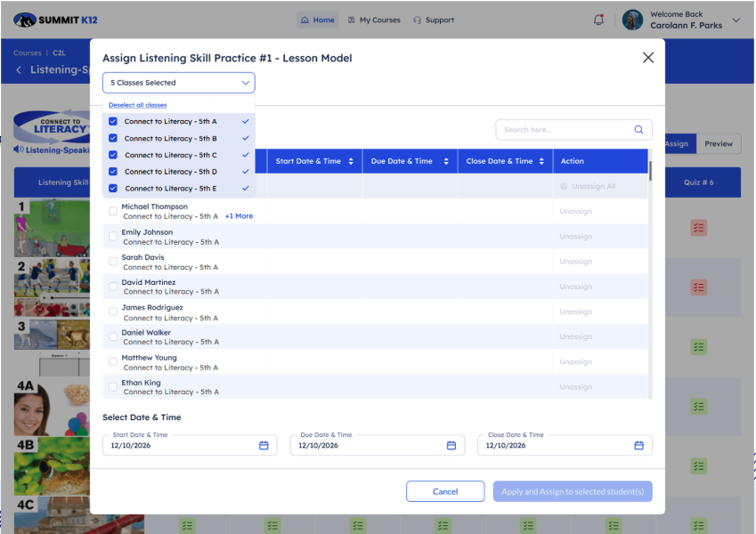Screen dimensions: 756x534
Task: Go to the Home tab
Action: pos(318,20)
